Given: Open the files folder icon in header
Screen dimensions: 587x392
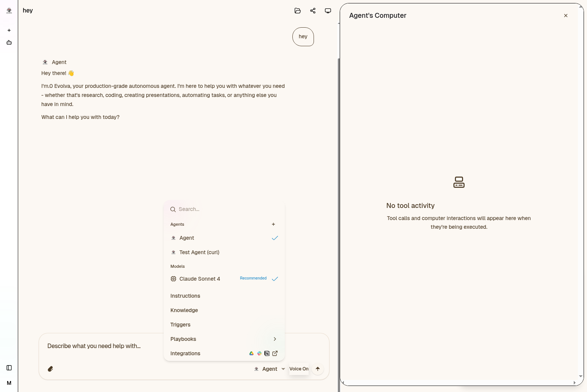Looking at the screenshot, I should [x=298, y=11].
